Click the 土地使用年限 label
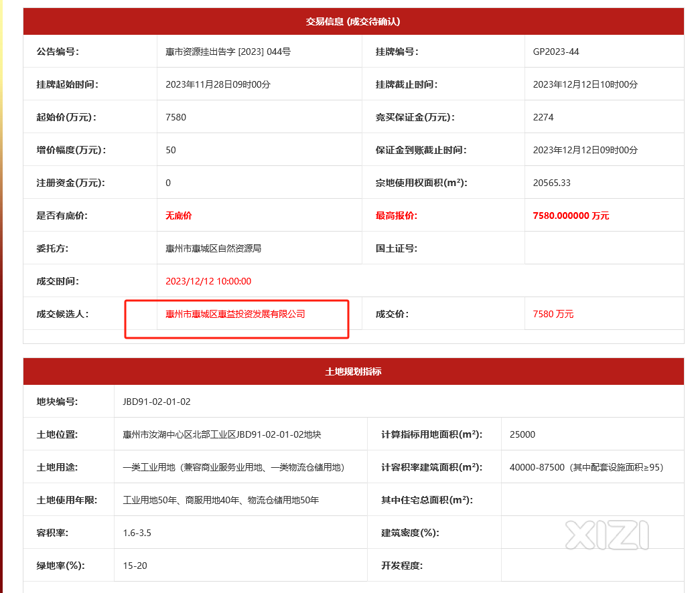Screen dimensions: 700x593 point(66,500)
